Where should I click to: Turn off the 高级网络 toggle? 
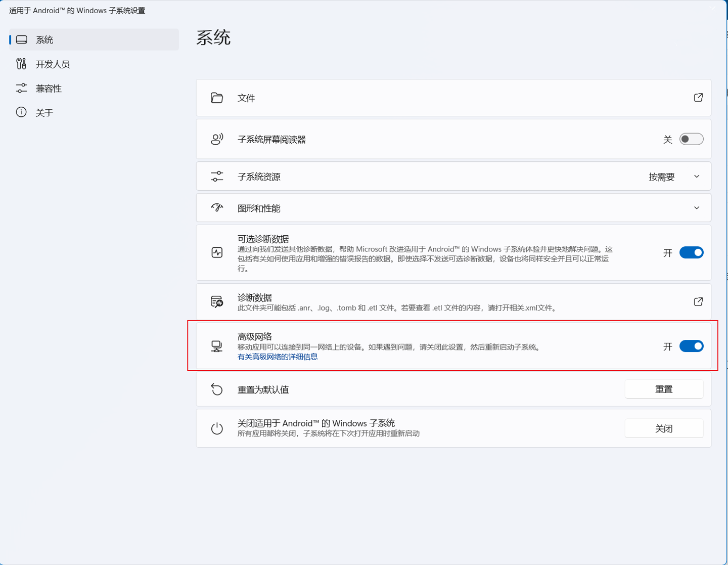click(691, 346)
